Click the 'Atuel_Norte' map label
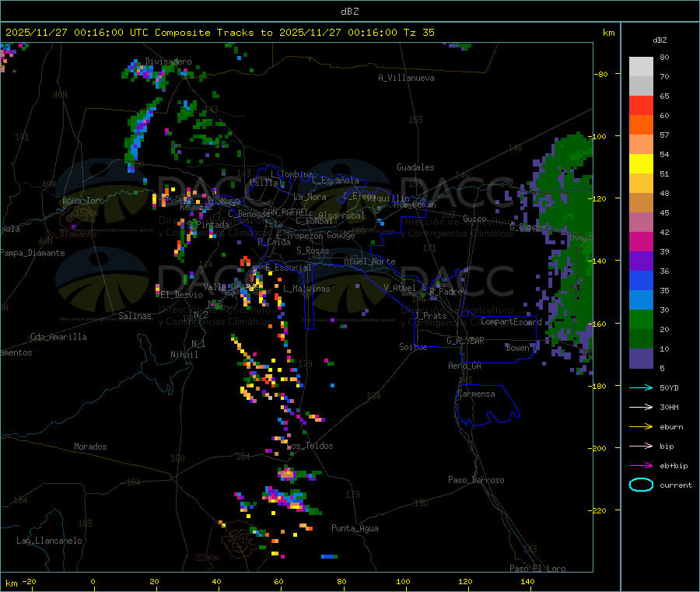The height and width of the screenshot is (592, 700). tap(369, 261)
